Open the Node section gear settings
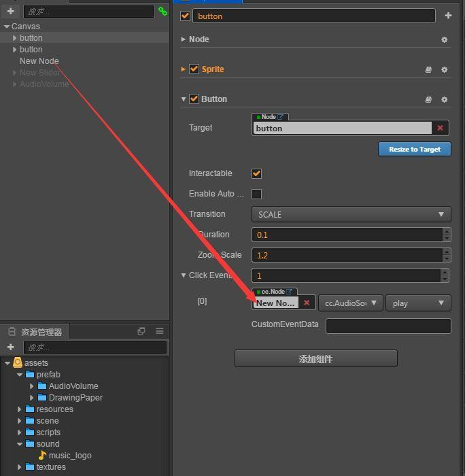The image size is (465, 476). [444, 39]
